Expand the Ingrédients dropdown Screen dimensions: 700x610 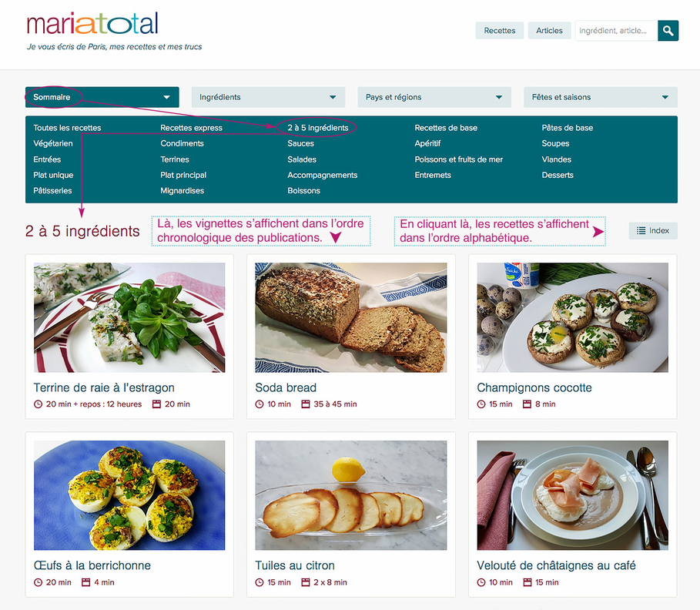point(268,97)
